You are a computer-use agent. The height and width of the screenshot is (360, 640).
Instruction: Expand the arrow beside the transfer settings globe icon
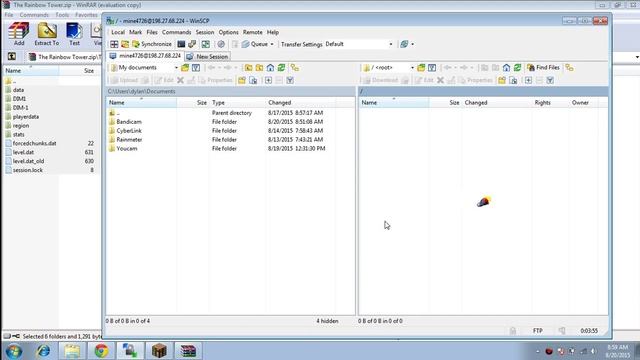tap(413, 44)
